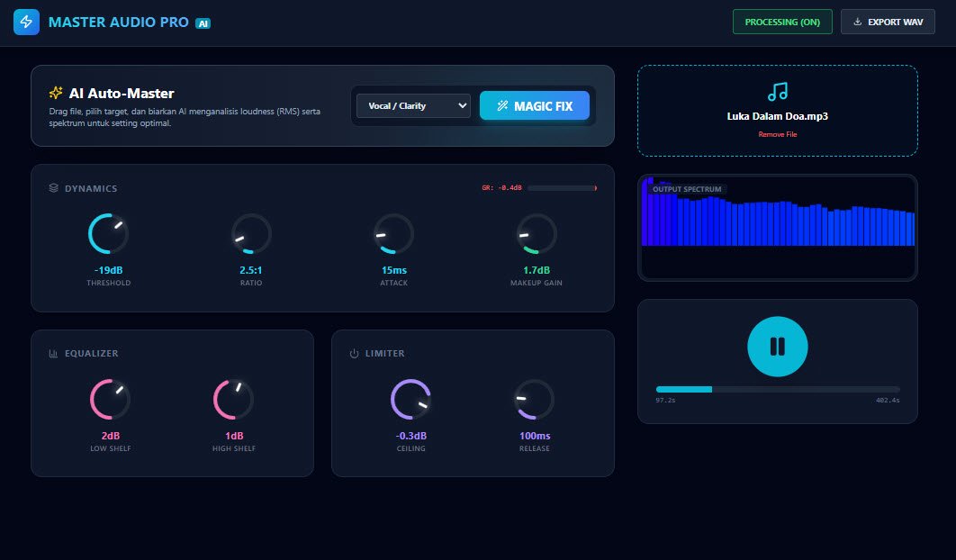Click the gain reduction meter bar
Screen dimensions: 956x560
tap(562, 188)
